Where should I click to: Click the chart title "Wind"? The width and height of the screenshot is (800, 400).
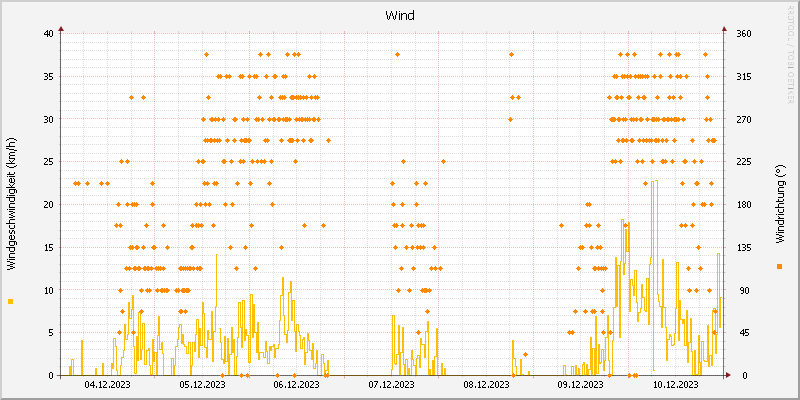pyautogui.click(x=399, y=16)
